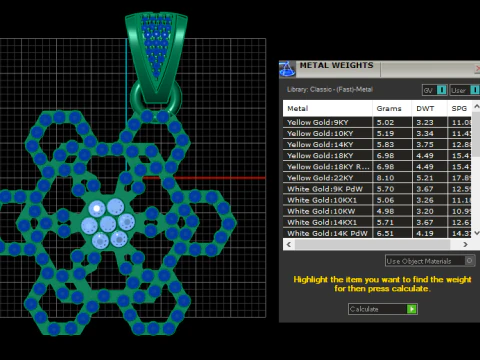Click the pendant's center round gem
The width and height of the screenshot is (480, 360).
[108, 224]
